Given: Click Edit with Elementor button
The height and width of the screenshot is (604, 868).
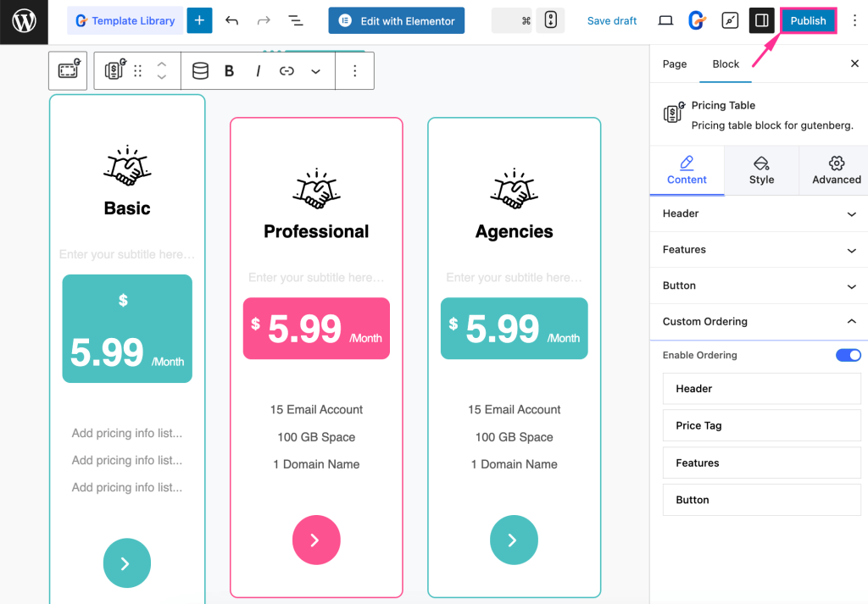Looking at the screenshot, I should click(397, 21).
